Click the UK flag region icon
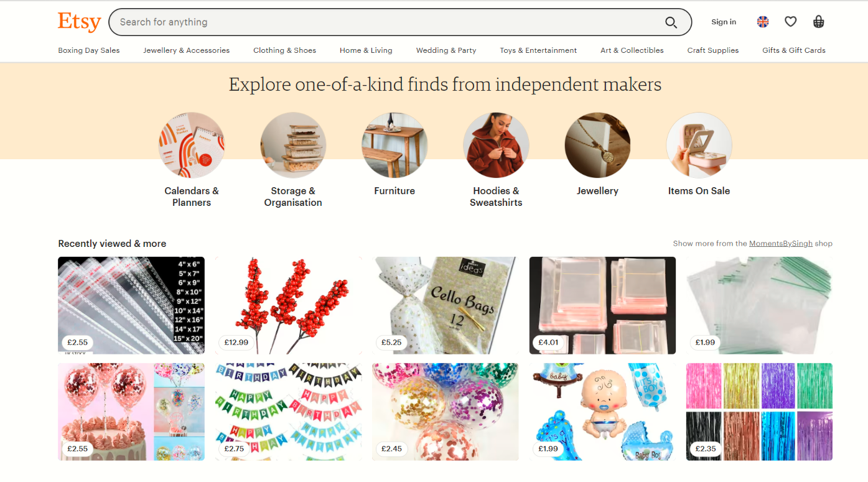 tap(763, 22)
